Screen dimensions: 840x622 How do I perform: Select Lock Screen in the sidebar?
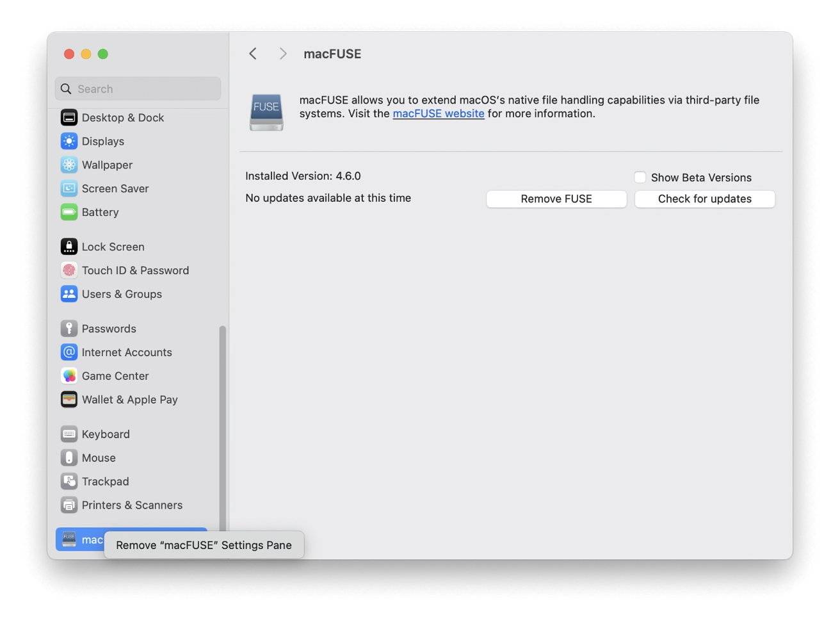[x=113, y=247]
